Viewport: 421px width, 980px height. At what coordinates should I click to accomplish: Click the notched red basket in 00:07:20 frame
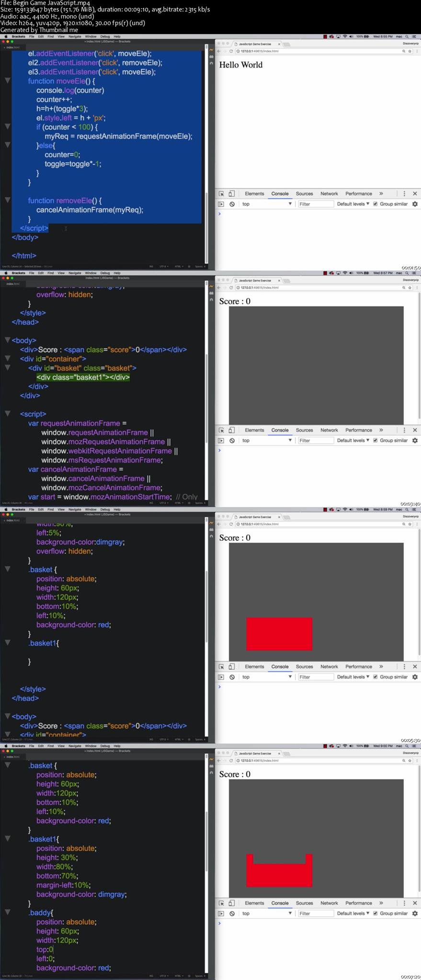[279, 870]
